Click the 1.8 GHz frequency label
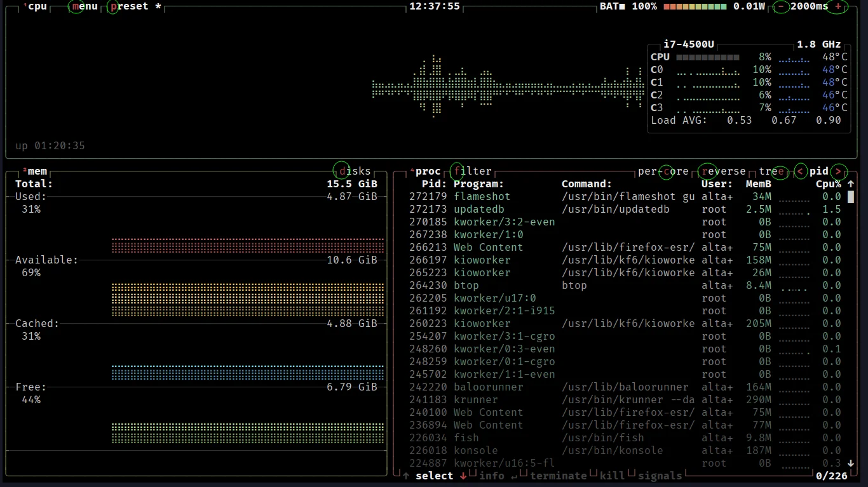This screenshot has height=487, width=868. (819, 44)
